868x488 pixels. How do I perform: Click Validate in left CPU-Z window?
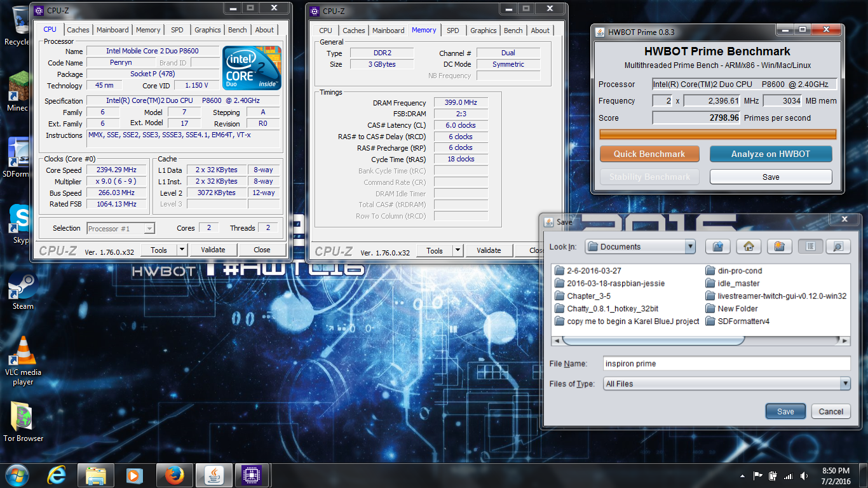click(x=213, y=250)
